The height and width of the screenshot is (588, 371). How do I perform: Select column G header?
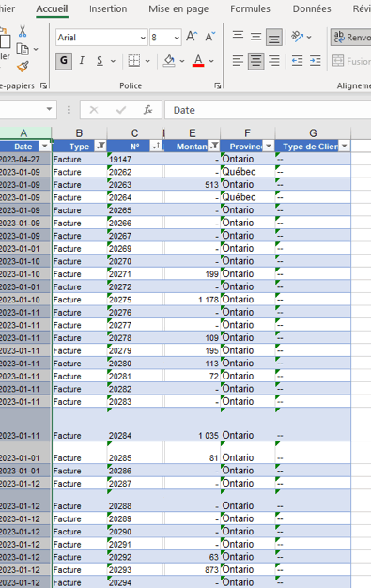[x=313, y=133]
